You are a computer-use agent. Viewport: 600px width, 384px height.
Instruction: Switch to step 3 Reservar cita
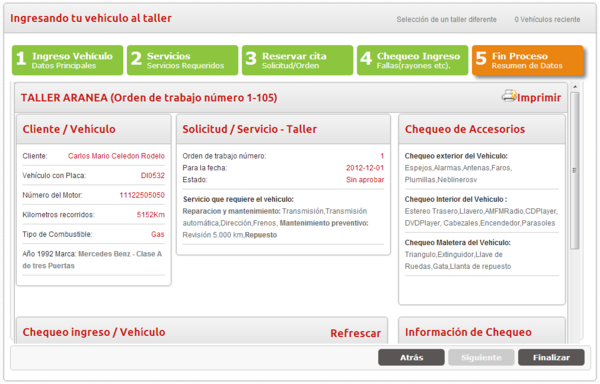[x=297, y=60]
